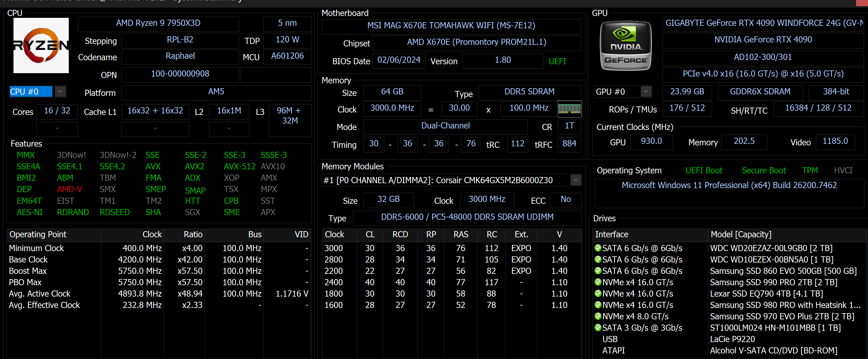Click the AMD Ryzen 9 7950X3D name field
This screenshot has width=868, height=359.
click(158, 23)
